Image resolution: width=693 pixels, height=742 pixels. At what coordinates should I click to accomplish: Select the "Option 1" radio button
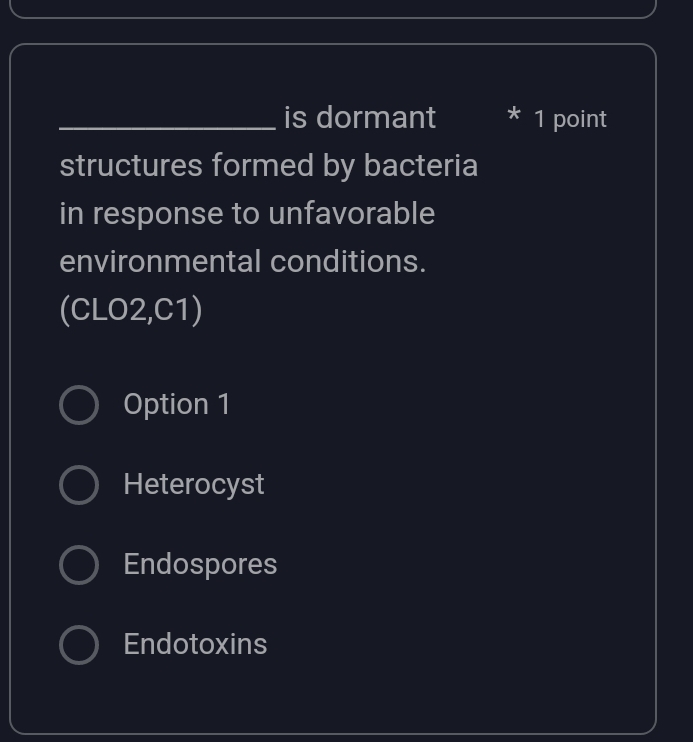79,406
